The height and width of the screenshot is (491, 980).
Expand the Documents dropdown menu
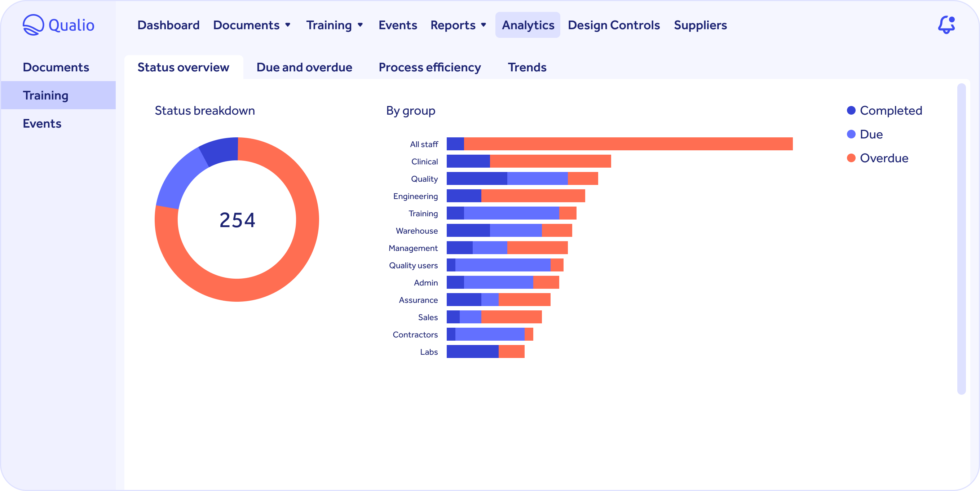[251, 25]
